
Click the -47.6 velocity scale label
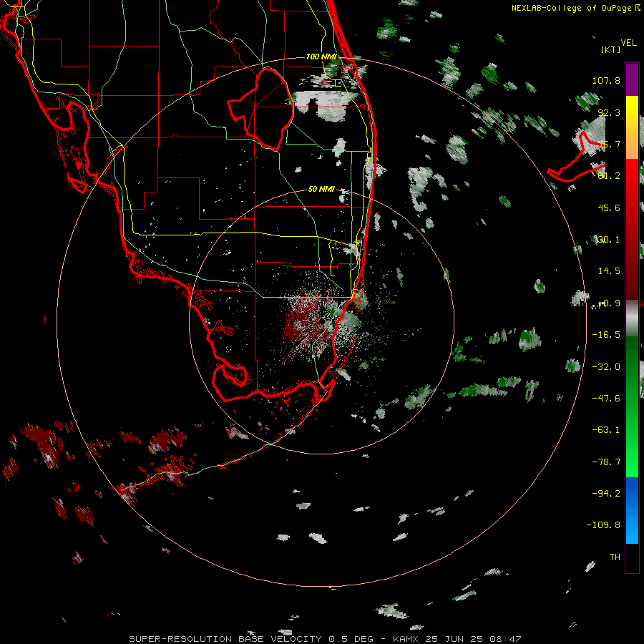(606, 399)
